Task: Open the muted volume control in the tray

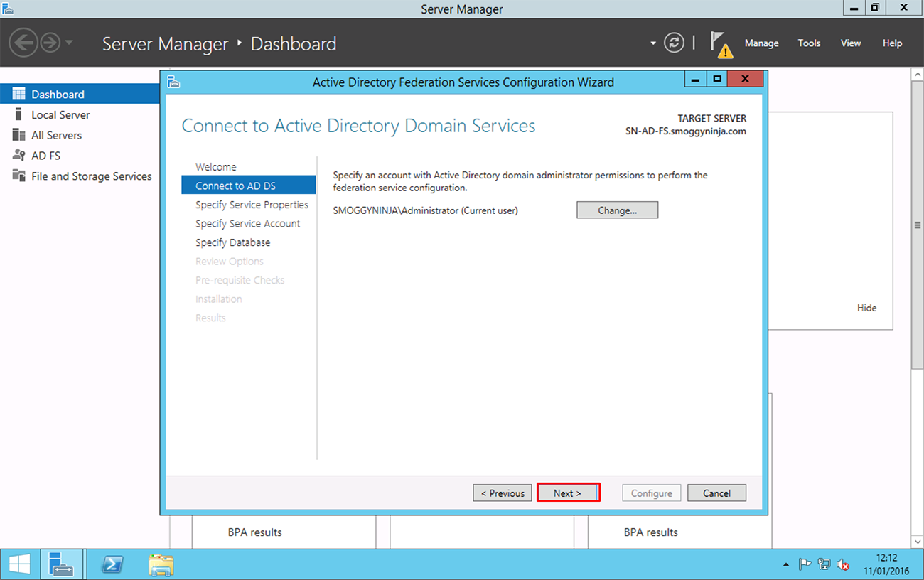Action: tap(843, 564)
